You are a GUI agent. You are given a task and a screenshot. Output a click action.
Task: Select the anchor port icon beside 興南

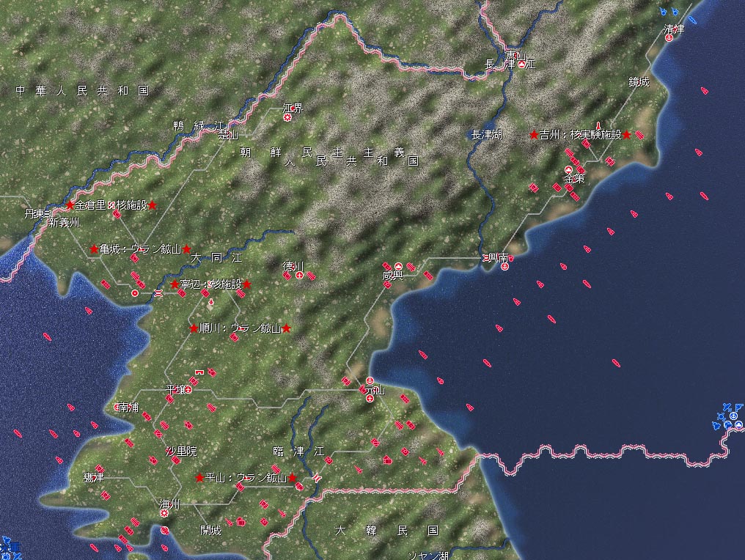pyautogui.click(x=505, y=267)
